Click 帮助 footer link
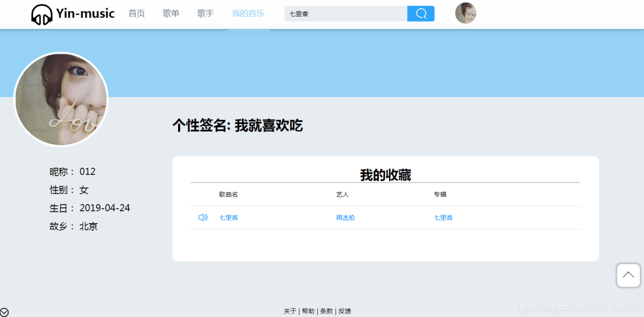The width and height of the screenshot is (644, 317). [308, 311]
